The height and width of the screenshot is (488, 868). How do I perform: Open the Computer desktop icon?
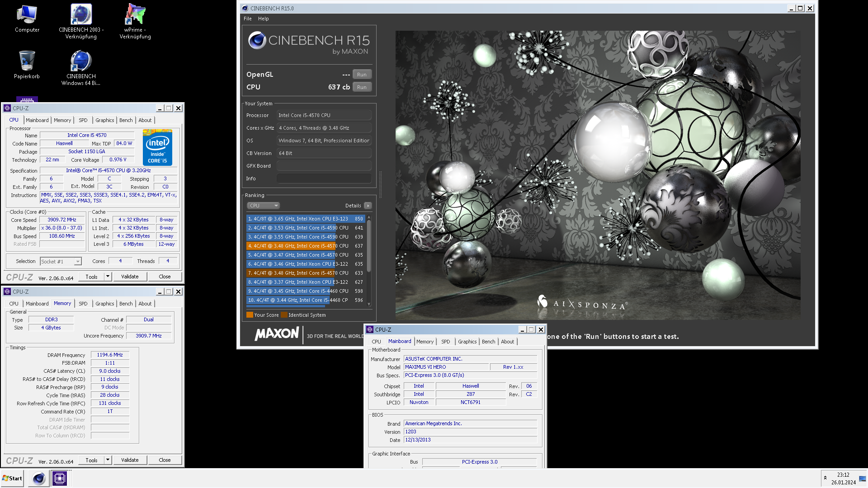pyautogui.click(x=27, y=19)
